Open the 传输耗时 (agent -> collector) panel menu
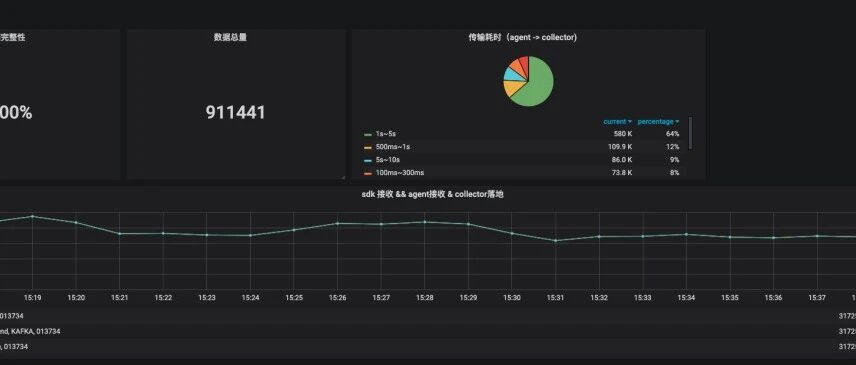 (522, 38)
